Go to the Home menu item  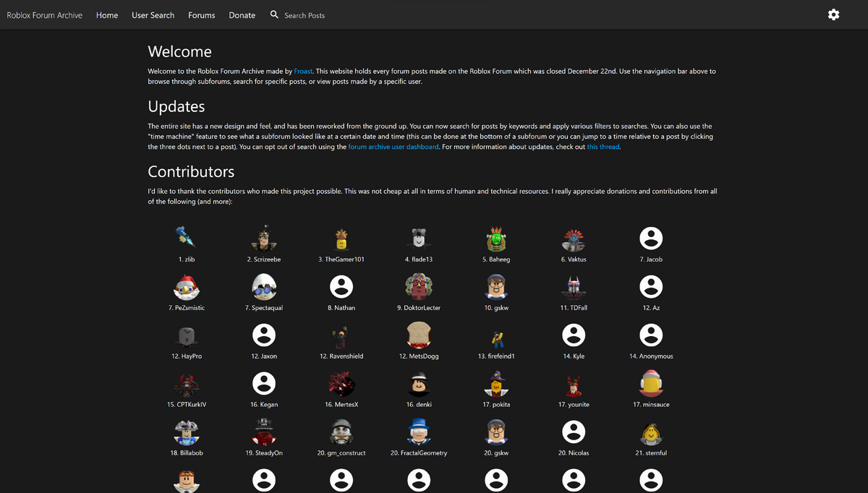click(x=106, y=14)
